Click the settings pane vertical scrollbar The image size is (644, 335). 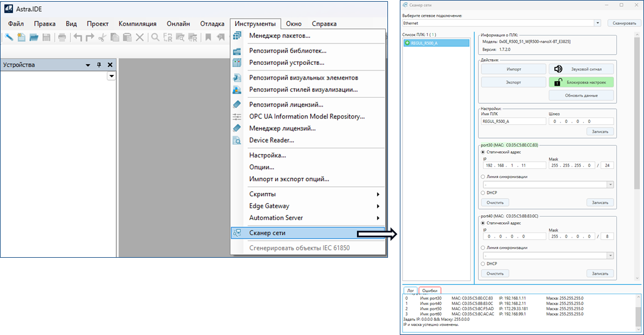[x=638, y=113]
